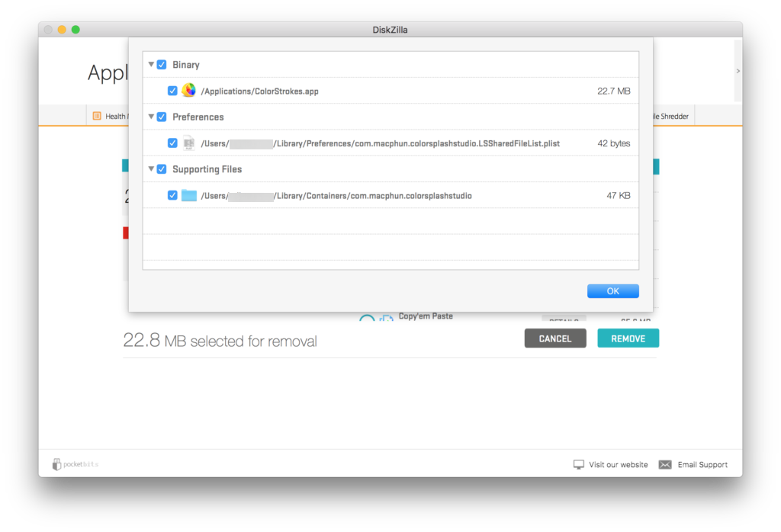
Task: Click the pocketbits logo
Action: pyautogui.click(x=76, y=464)
